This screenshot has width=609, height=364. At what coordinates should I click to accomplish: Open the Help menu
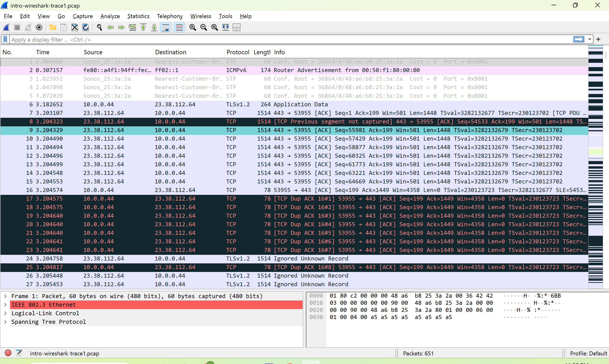click(246, 16)
